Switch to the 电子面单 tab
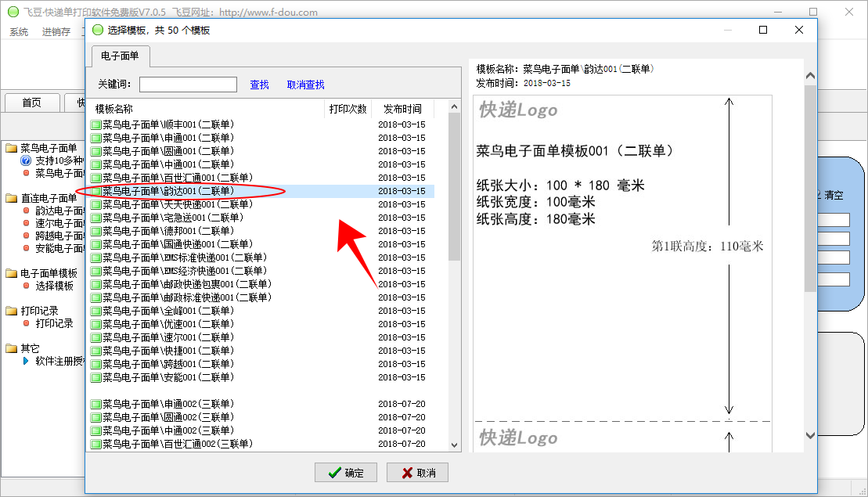The width and height of the screenshot is (868, 497). click(x=120, y=56)
